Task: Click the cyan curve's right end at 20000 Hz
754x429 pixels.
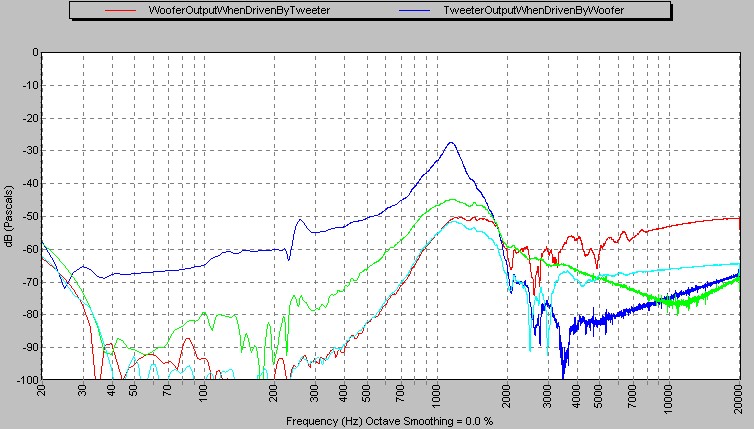Action: (738, 263)
